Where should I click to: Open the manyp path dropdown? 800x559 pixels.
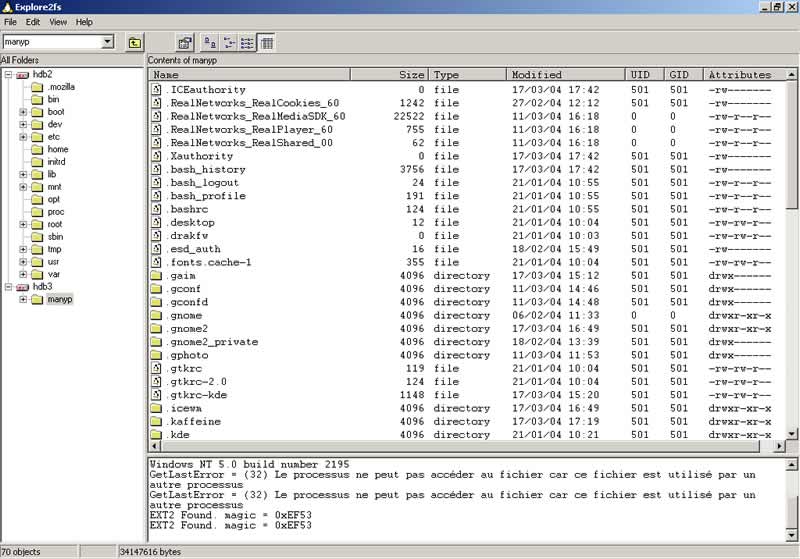click(x=108, y=42)
